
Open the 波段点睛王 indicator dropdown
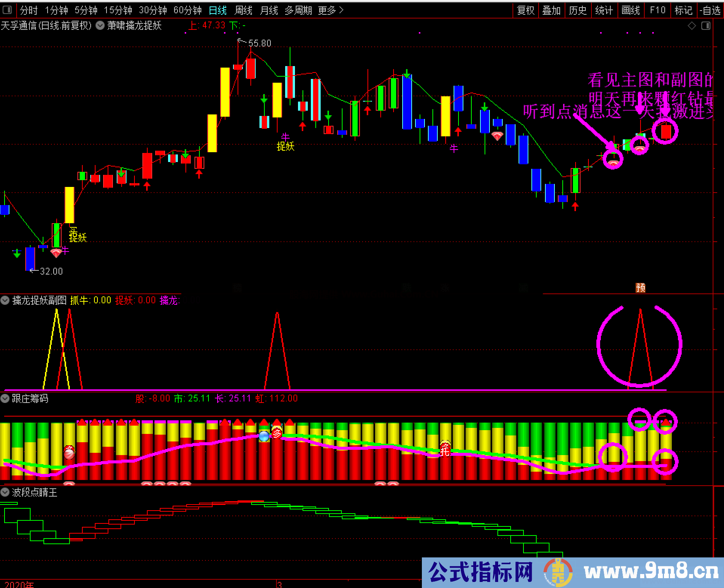[x=5, y=492]
